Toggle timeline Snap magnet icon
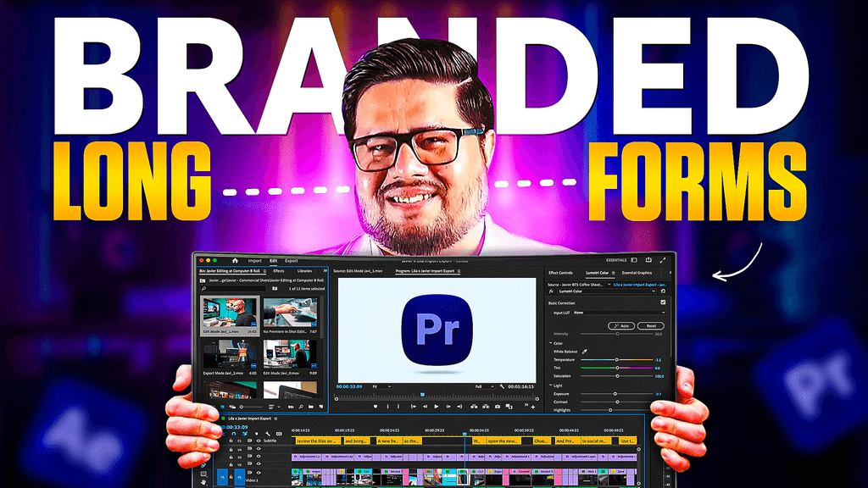The image size is (868, 488). click(x=234, y=434)
